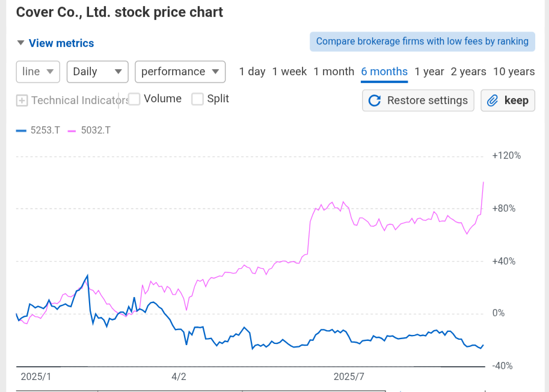Click the blue 5253.T legend marker

click(x=21, y=130)
